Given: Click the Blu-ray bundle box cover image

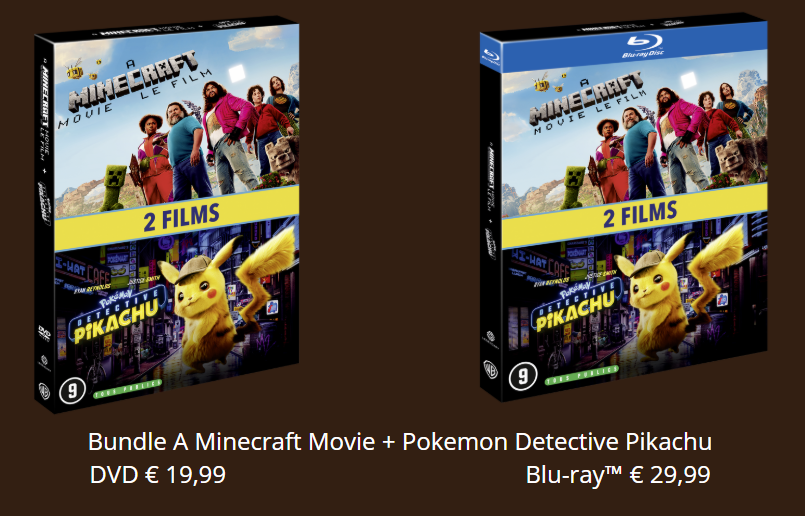Looking at the screenshot, I should pos(624,207).
